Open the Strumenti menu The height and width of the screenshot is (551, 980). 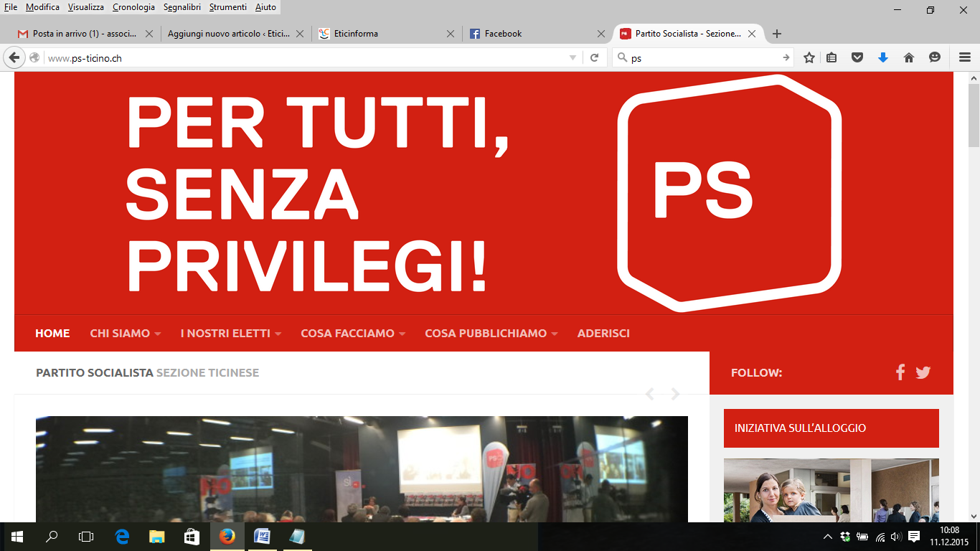pos(230,7)
